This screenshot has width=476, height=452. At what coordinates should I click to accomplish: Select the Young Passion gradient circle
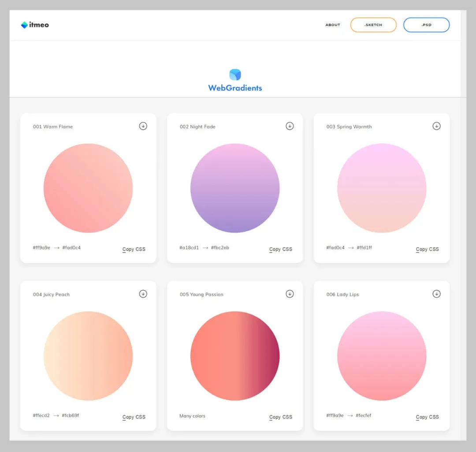pyautogui.click(x=235, y=356)
